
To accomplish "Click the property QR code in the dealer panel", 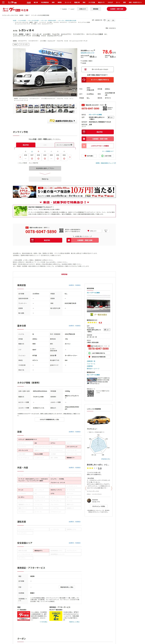I will 91,393.
